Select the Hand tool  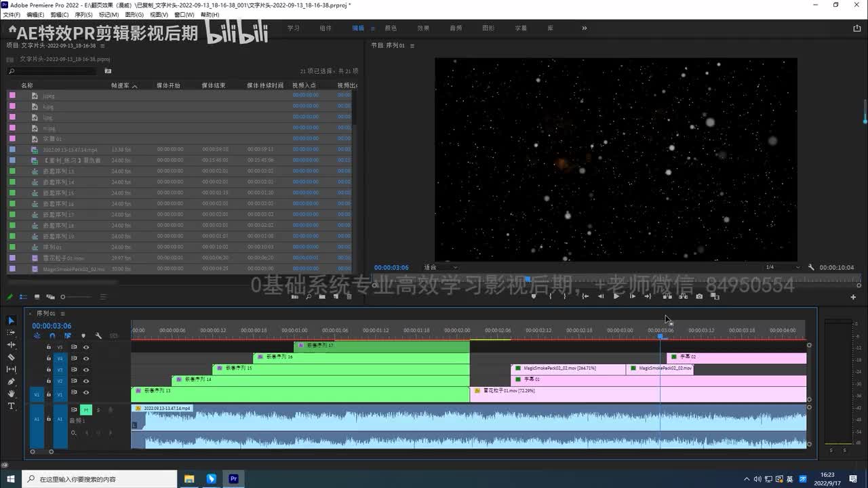(x=11, y=394)
